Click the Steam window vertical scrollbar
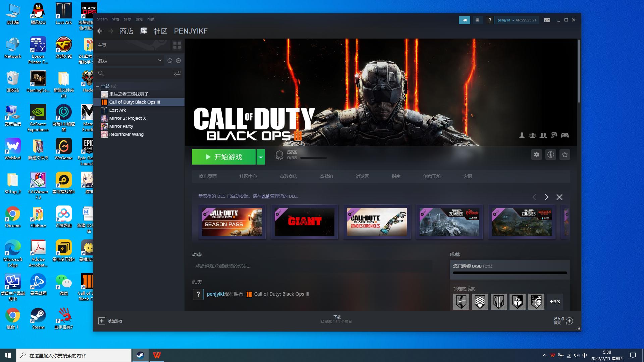 579,71
